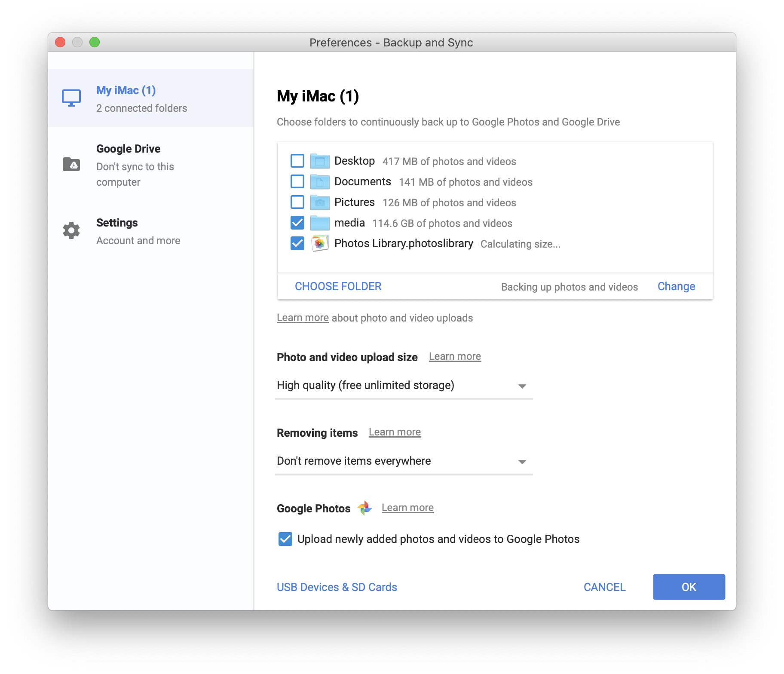Click CHOOSE FOLDER button

pyautogui.click(x=338, y=286)
